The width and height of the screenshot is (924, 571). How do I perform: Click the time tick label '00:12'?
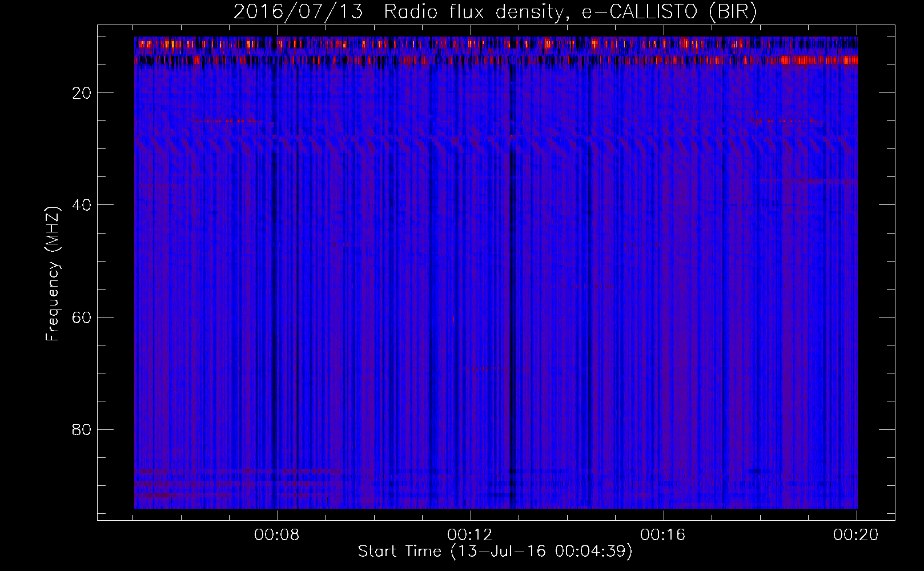tap(470, 535)
